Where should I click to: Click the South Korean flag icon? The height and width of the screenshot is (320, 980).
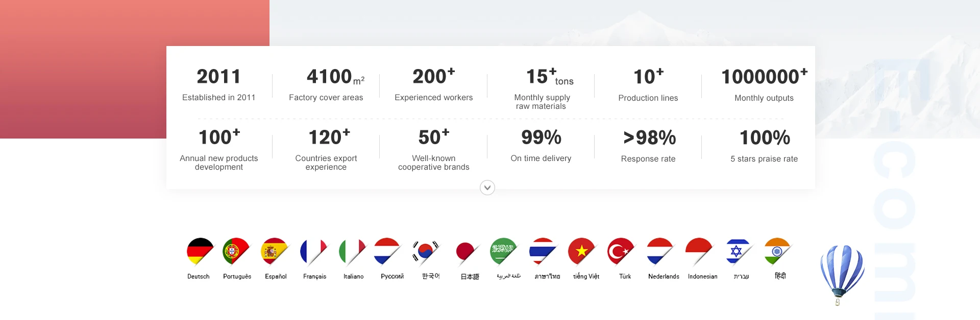tap(425, 251)
